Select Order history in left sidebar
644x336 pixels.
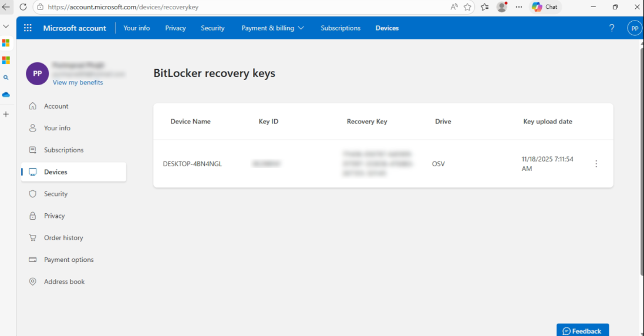click(74, 238)
